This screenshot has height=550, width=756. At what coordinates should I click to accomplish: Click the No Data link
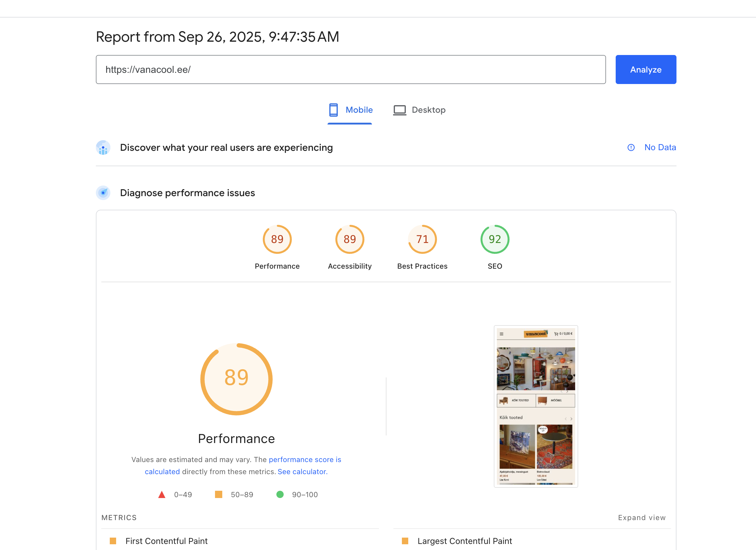[x=660, y=147]
